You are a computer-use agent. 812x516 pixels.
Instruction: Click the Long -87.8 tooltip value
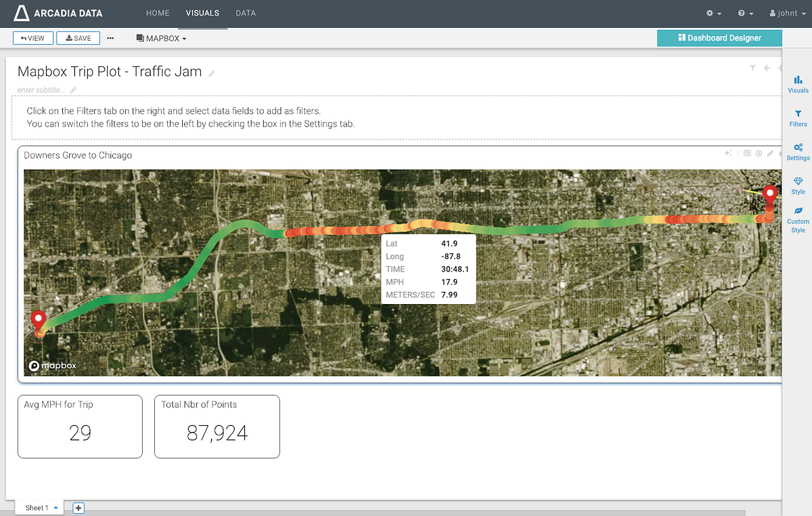451,257
